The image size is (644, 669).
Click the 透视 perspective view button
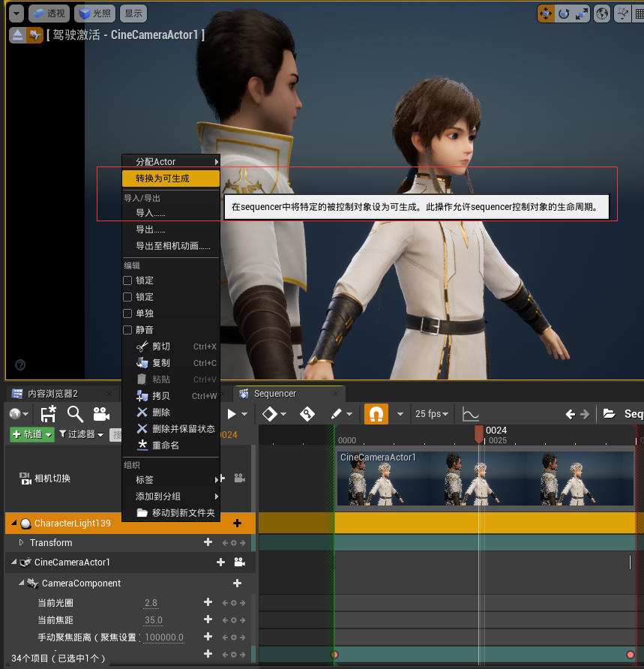coord(49,13)
